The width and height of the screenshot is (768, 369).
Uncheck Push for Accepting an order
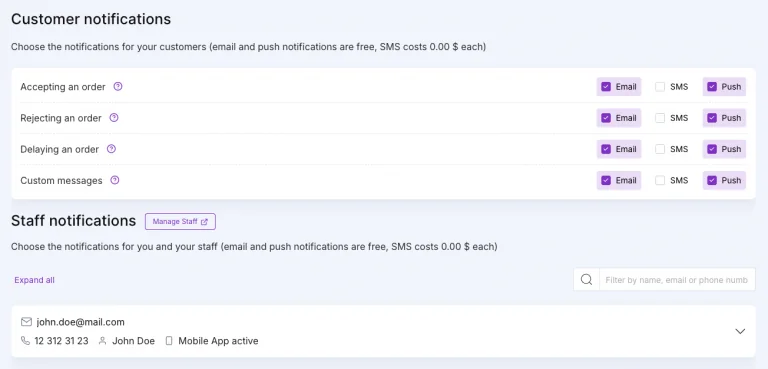(x=712, y=87)
